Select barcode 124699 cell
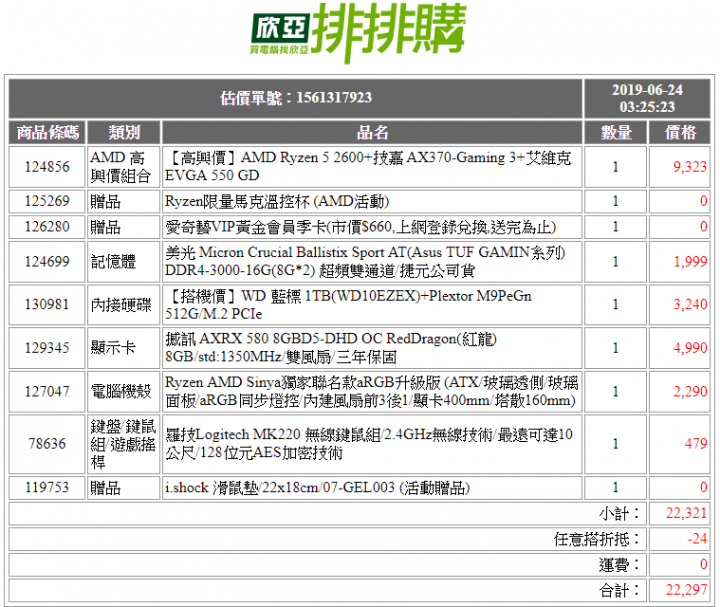This screenshot has height=607, width=720. coord(47,262)
